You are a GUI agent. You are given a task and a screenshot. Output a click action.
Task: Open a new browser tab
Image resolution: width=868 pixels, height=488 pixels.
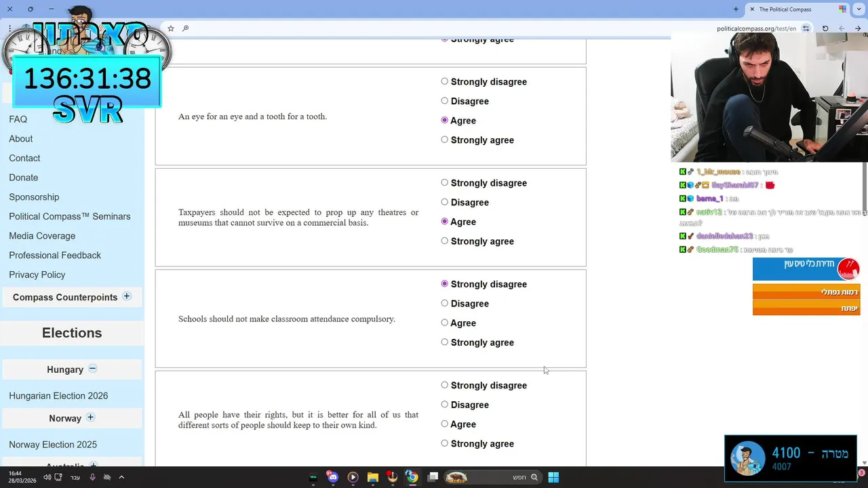[736, 9]
